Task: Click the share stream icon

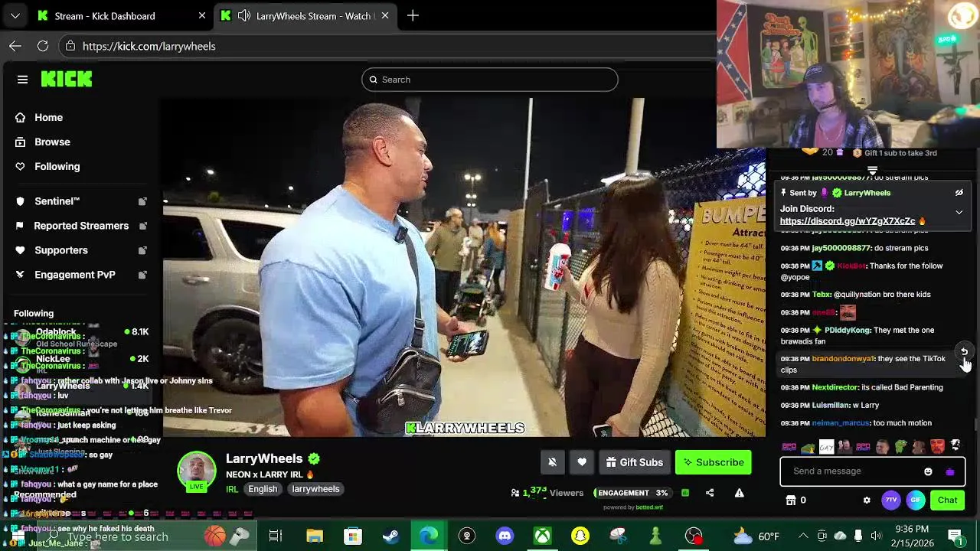Action: 710,493
